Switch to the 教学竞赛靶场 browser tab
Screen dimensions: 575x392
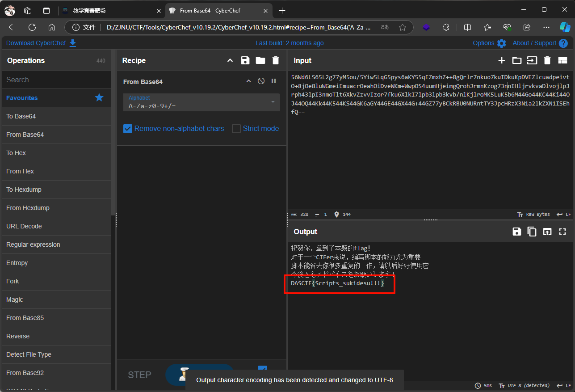(111, 10)
